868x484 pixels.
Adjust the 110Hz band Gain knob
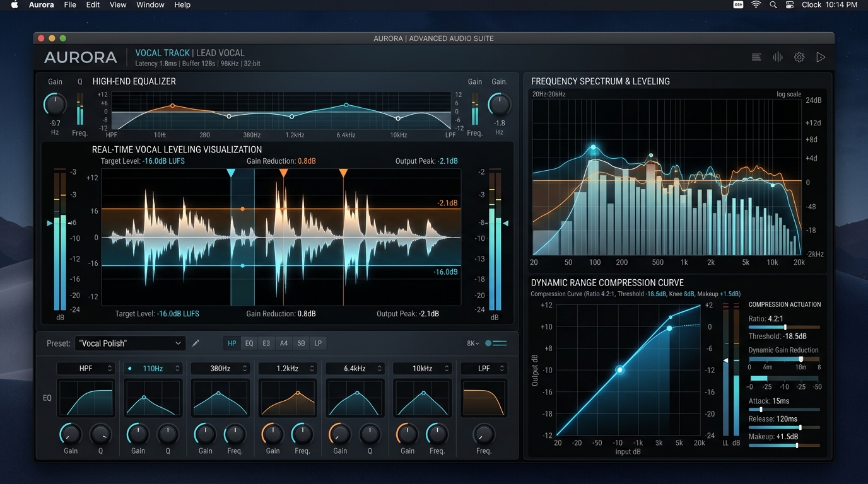tap(138, 434)
